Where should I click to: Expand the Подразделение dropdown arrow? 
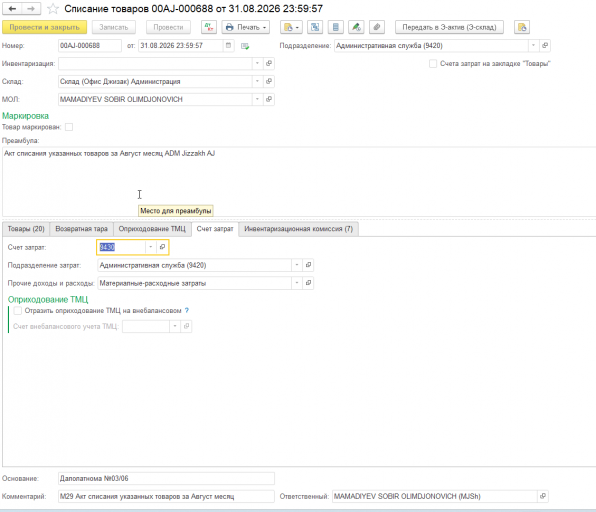[533, 46]
